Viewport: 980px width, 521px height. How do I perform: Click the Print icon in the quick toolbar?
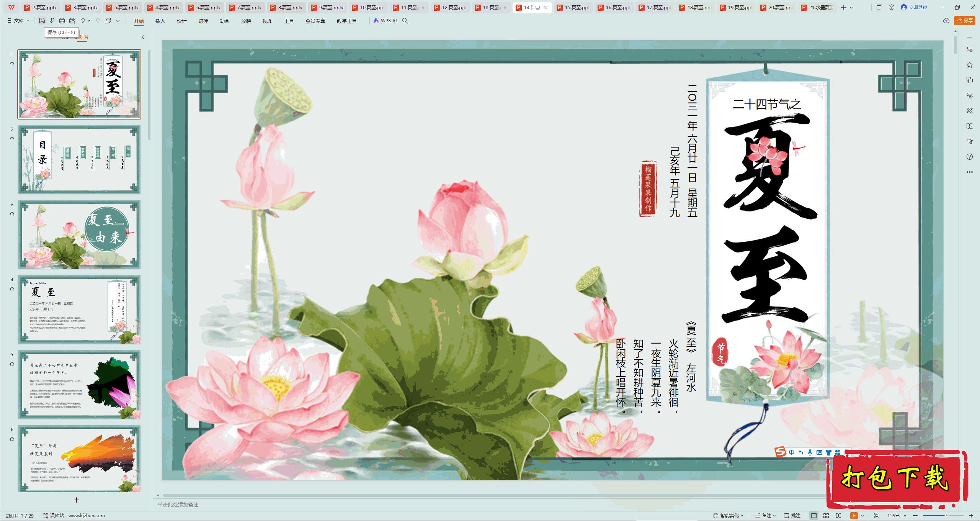[x=62, y=21]
